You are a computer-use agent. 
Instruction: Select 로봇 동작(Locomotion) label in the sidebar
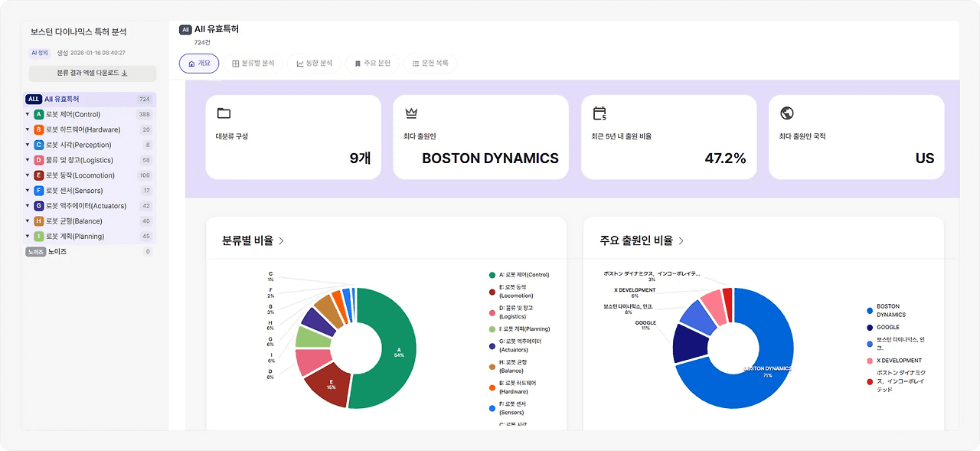pyautogui.click(x=80, y=175)
